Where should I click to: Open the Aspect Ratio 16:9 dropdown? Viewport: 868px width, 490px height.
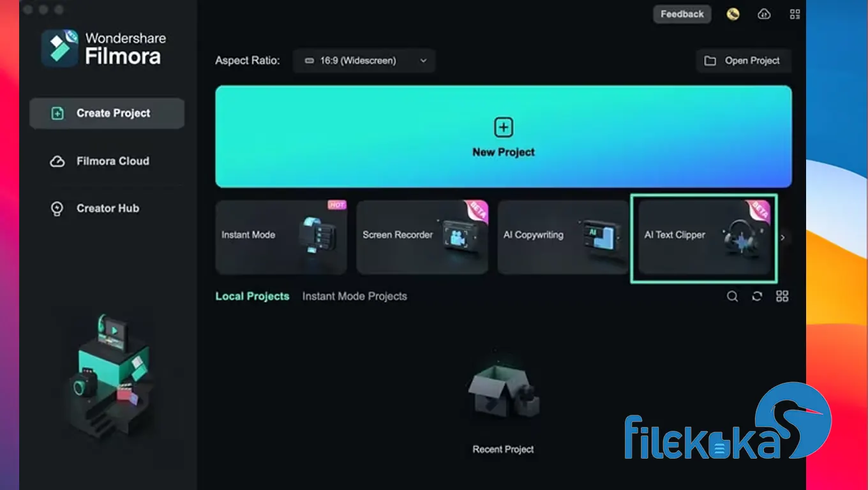[x=364, y=61]
